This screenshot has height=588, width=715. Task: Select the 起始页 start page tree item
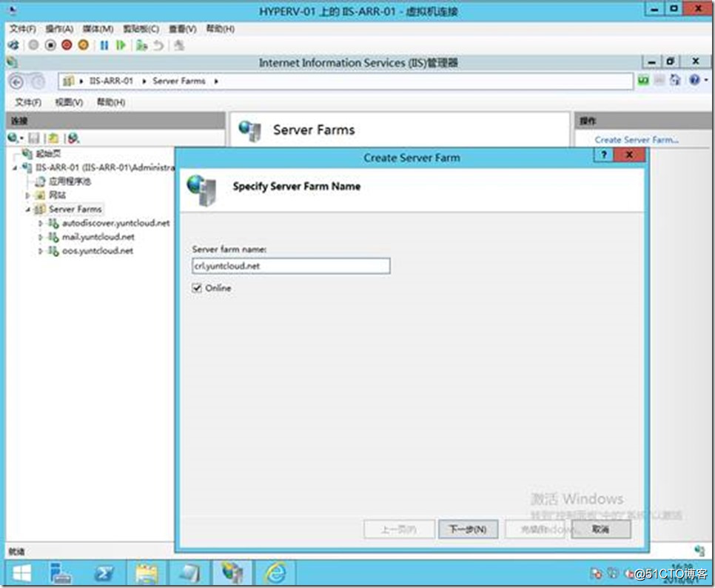[48, 153]
